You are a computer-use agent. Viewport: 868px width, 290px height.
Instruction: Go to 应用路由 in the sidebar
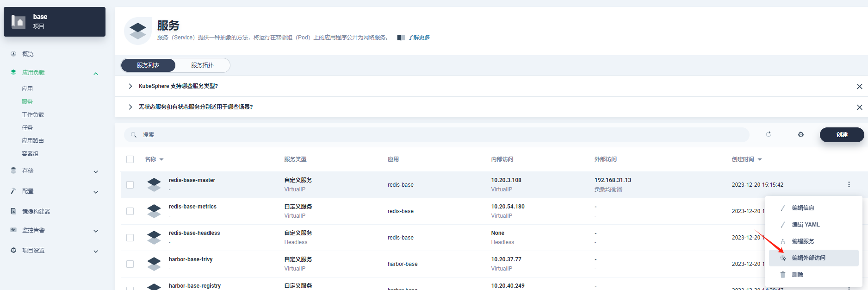(33, 141)
